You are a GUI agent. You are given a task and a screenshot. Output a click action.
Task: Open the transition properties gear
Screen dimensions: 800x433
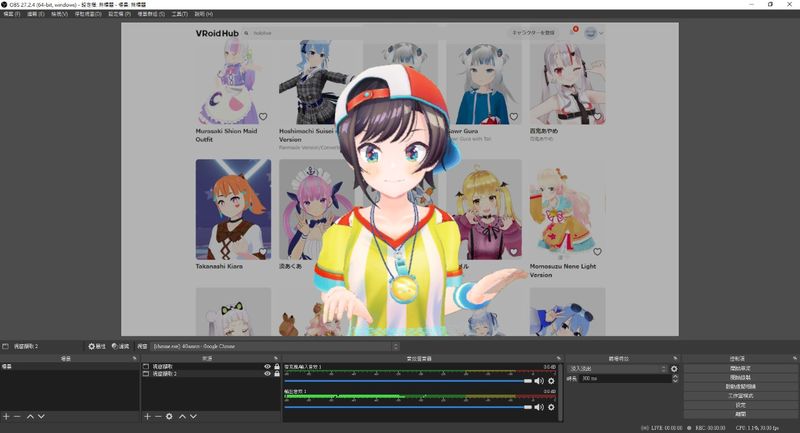click(x=674, y=369)
